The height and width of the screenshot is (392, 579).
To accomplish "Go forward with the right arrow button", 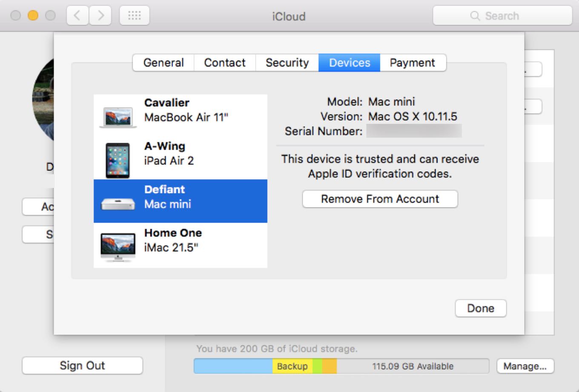I will click(101, 16).
